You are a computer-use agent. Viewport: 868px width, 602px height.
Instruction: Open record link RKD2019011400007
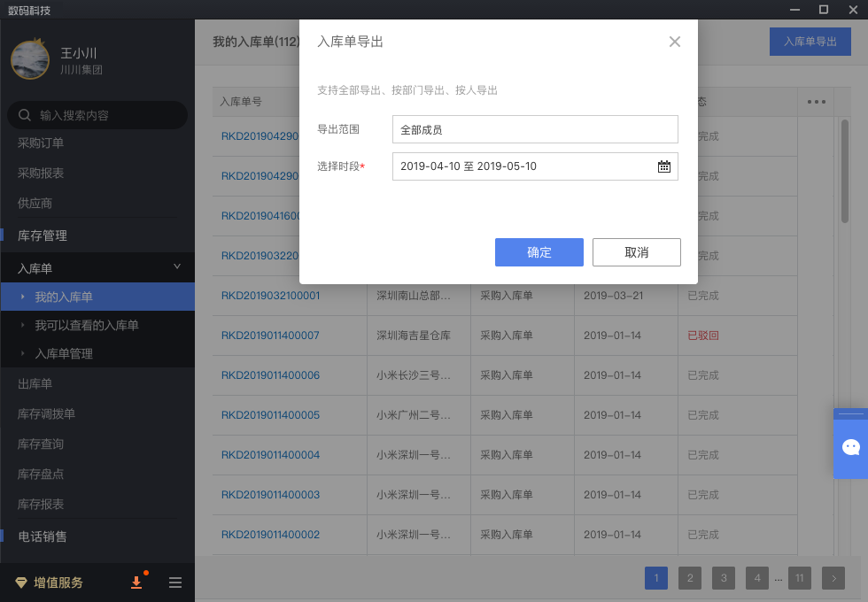click(270, 336)
